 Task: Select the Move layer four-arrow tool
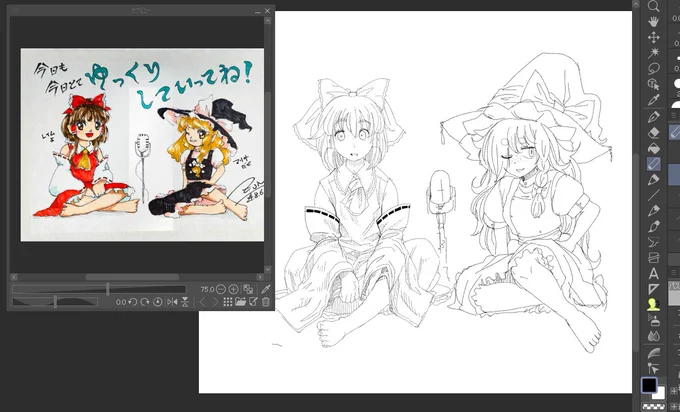[654, 37]
